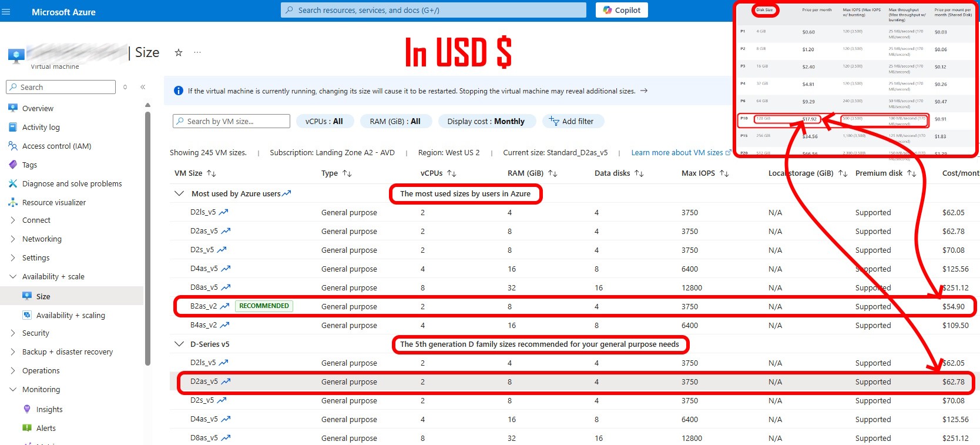
Task: Open Access control (IAM) in the sidebar
Action: [56, 146]
